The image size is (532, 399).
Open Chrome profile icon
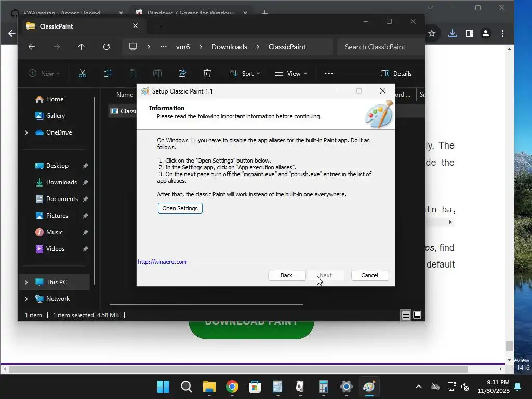[486, 33]
